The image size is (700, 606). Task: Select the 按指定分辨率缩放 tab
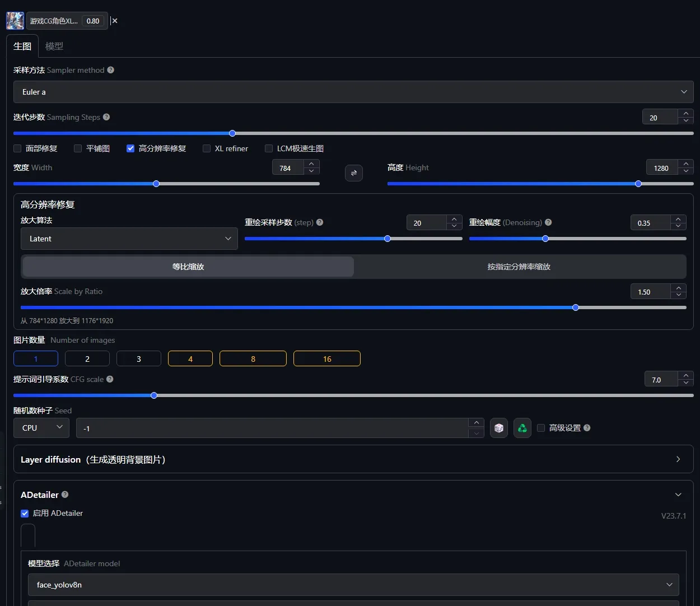(x=519, y=267)
